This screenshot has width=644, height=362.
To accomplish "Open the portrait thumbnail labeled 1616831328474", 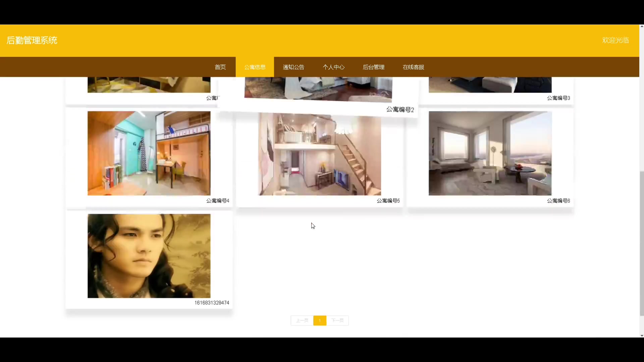I will tap(149, 256).
